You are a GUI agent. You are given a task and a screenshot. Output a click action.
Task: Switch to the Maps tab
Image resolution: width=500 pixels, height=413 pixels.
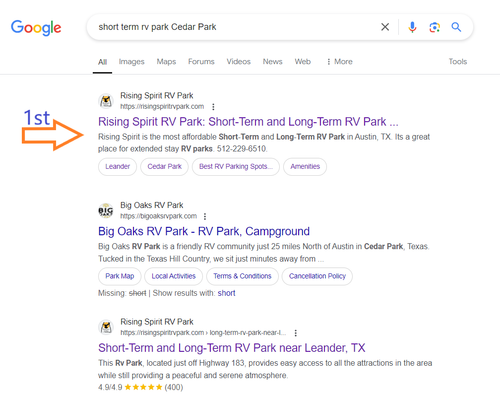point(166,62)
